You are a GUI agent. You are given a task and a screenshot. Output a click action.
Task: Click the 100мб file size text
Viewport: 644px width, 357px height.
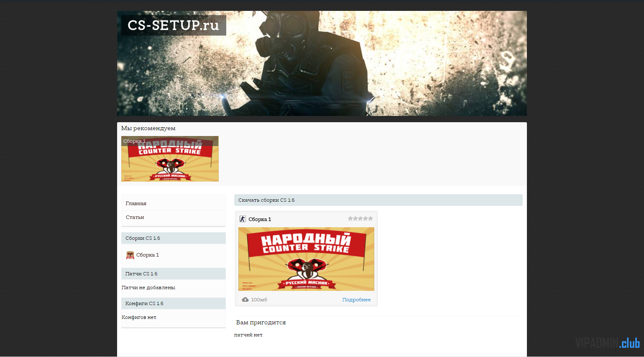point(259,300)
